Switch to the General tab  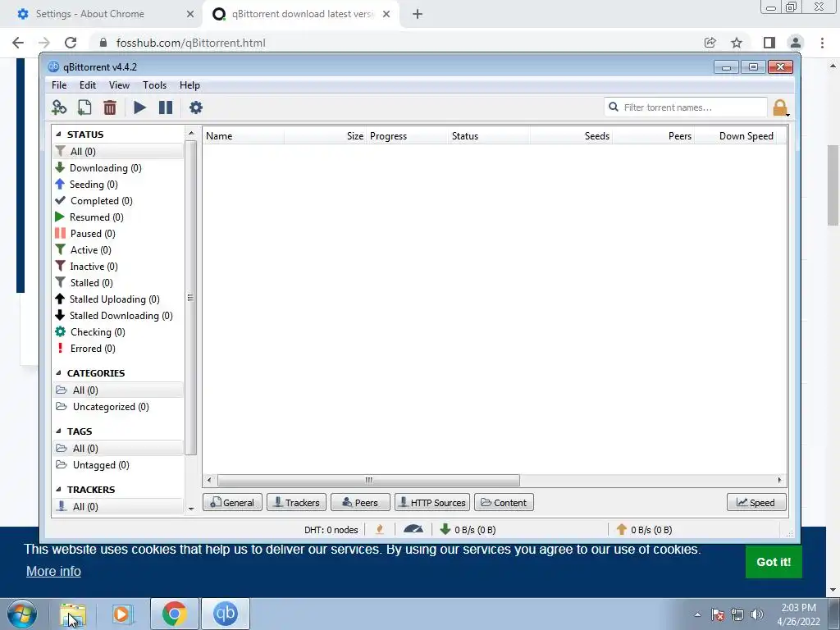232,503
